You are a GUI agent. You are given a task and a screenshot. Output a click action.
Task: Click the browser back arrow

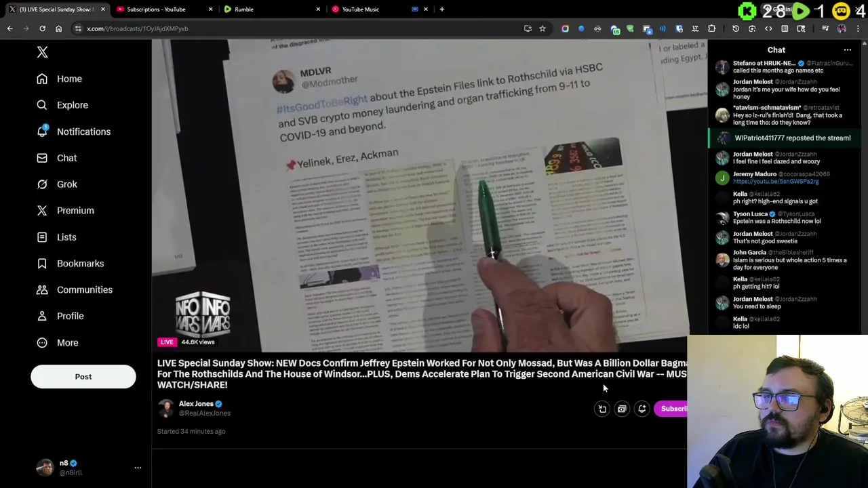tap(9, 28)
